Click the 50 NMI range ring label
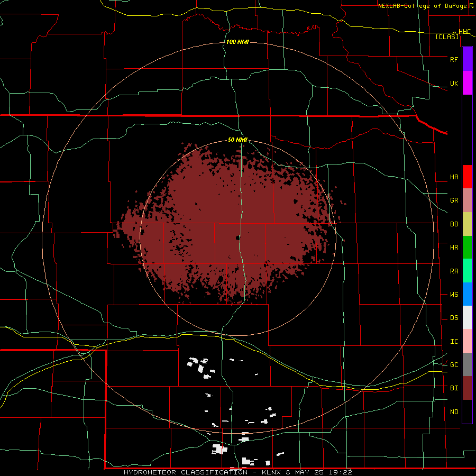Screen dimensions: 476x476 pos(237,140)
